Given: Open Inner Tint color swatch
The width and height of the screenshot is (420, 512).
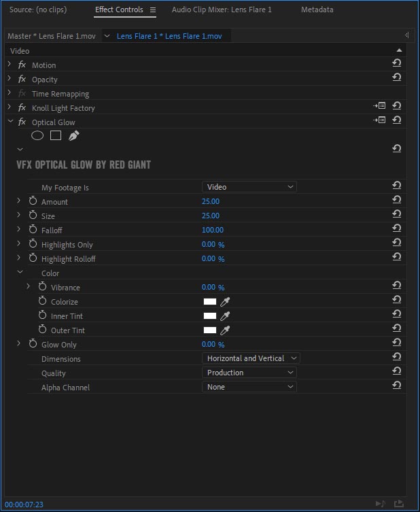Looking at the screenshot, I should 210,316.
